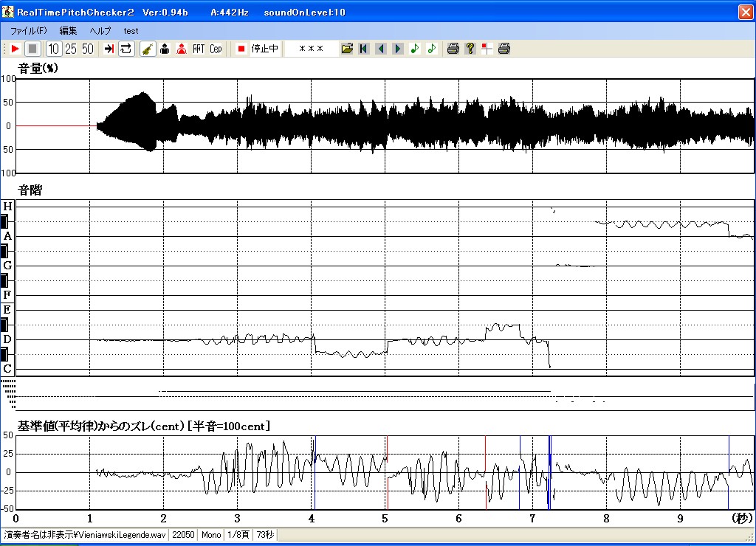Open the ファイル(F) menu
The image size is (756, 546).
[x=29, y=31]
